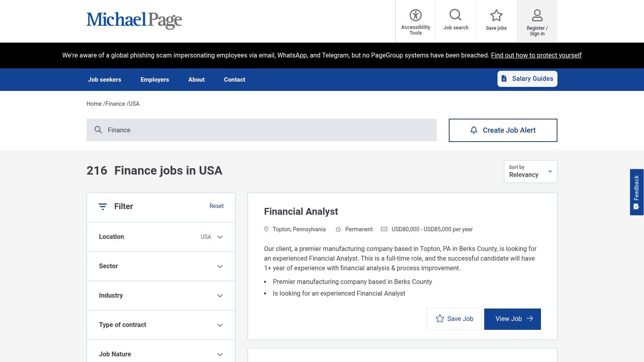Click Create Job Alert button

(x=503, y=130)
